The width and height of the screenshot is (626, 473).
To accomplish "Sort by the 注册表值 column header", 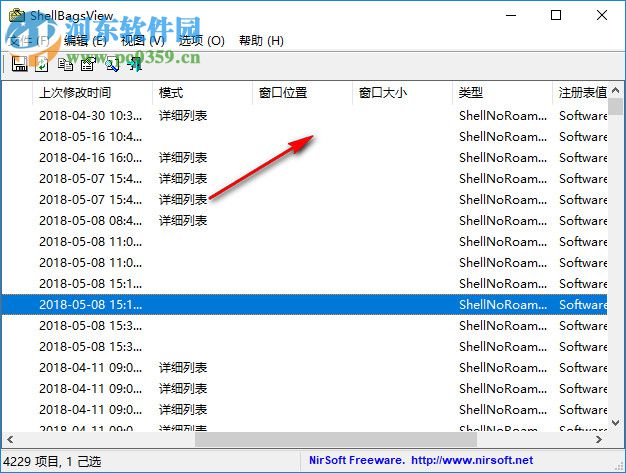I will pos(580,93).
